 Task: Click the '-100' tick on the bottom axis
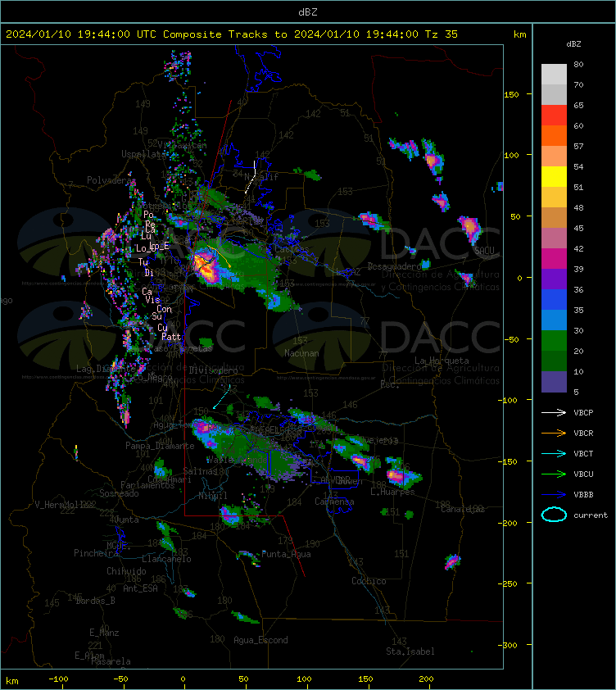click(x=58, y=679)
